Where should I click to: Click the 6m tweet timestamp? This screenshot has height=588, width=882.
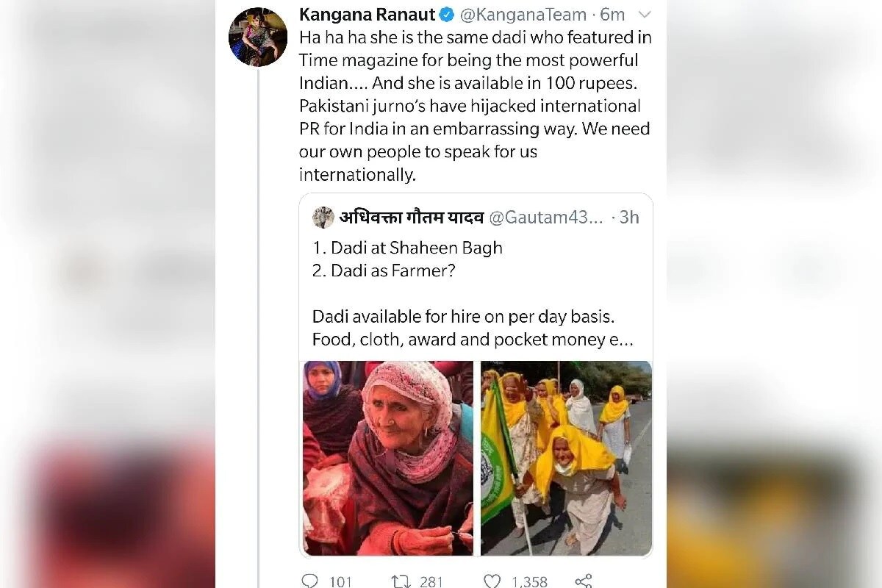coord(612,14)
